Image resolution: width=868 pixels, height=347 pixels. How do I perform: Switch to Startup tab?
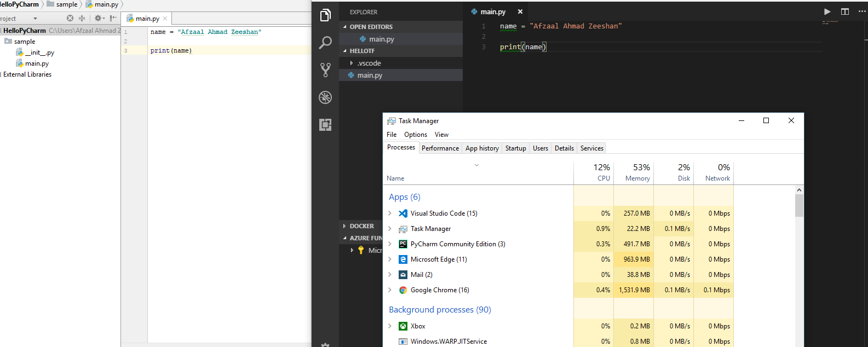click(x=515, y=148)
